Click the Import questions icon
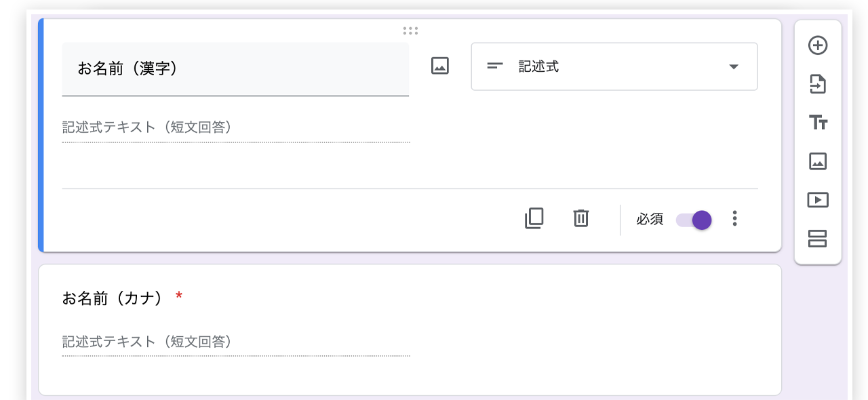This screenshot has height=400, width=868. coord(818,84)
